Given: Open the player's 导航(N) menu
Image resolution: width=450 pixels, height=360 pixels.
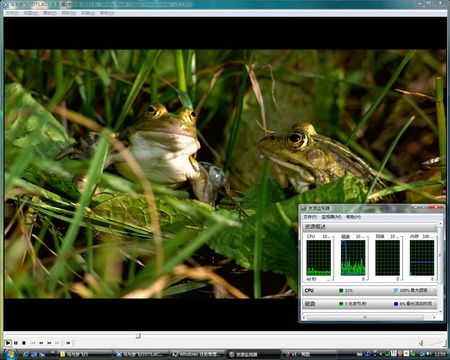Looking at the screenshot, I should [x=69, y=13].
